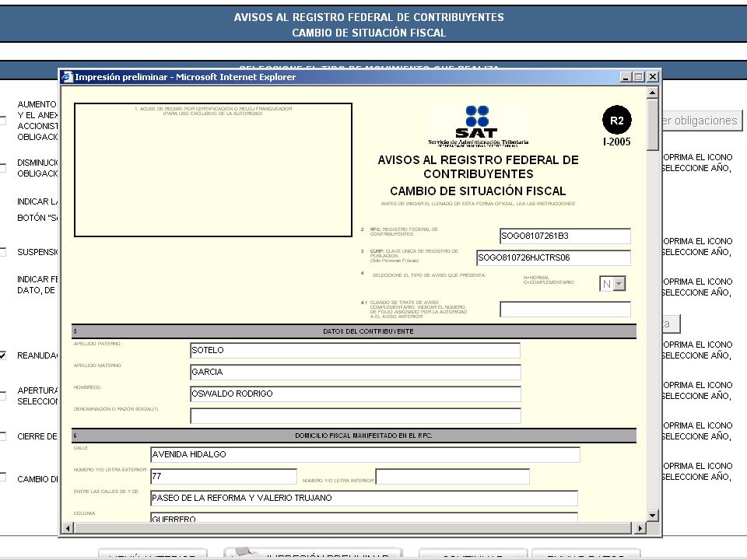
Task: Click the Apellido Materno field with GARCIA
Action: [x=355, y=373]
